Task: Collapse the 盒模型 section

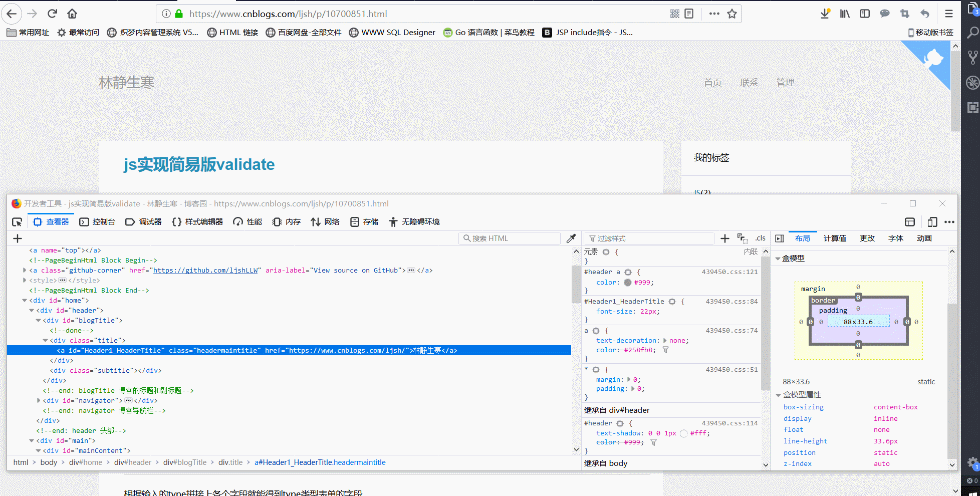Action: (778, 259)
